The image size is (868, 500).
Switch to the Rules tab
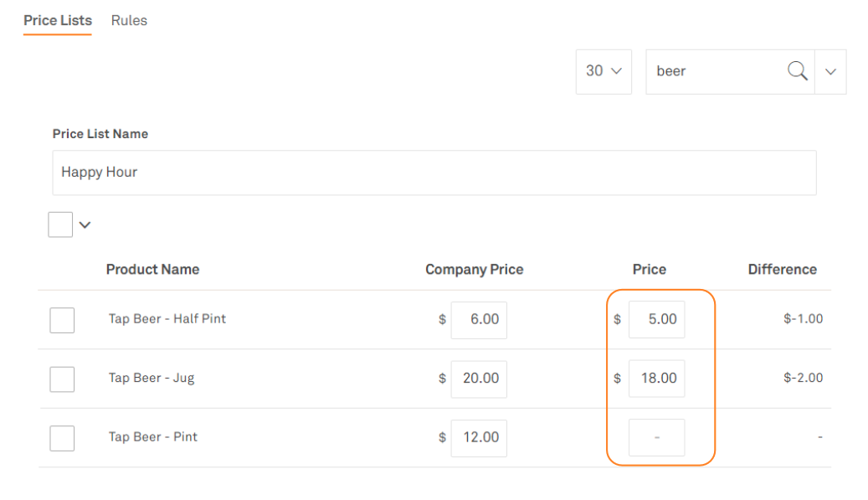point(129,21)
